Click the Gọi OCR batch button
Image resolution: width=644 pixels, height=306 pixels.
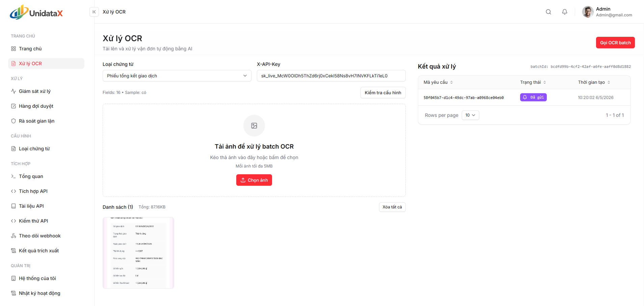pyautogui.click(x=615, y=43)
